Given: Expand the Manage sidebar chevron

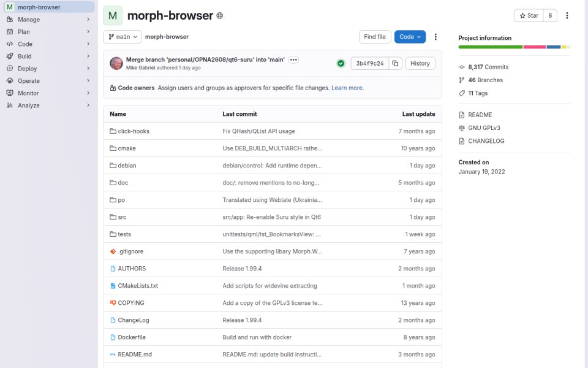Looking at the screenshot, I should pos(88,20).
